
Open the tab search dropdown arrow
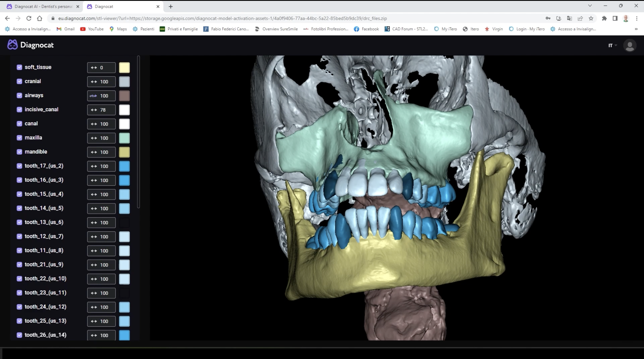point(590,6)
